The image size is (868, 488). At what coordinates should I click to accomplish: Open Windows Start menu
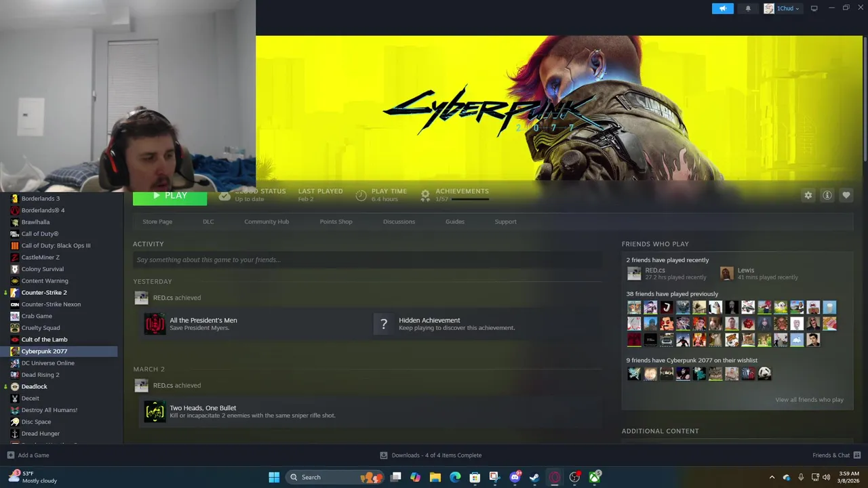tap(274, 477)
